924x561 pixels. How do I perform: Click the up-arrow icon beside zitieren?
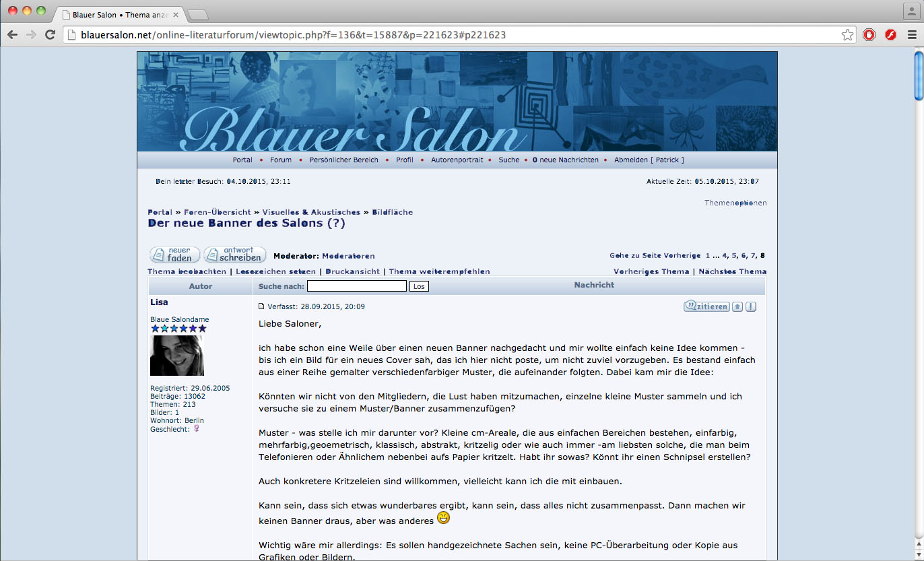tap(737, 306)
